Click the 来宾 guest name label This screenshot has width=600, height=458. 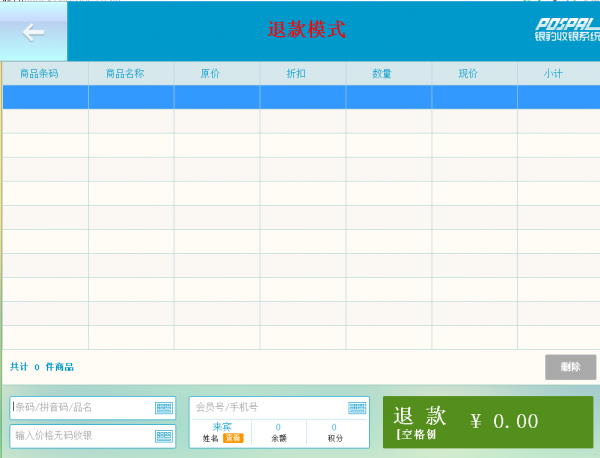click(222, 427)
